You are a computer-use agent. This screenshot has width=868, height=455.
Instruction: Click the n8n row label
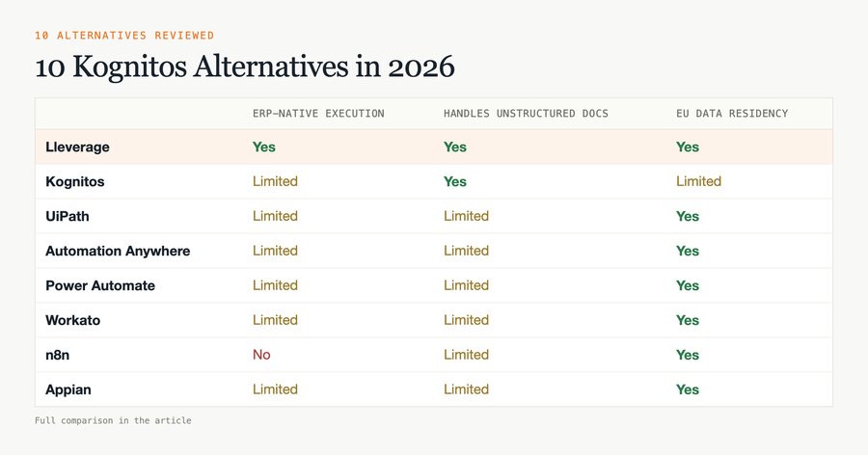click(58, 355)
